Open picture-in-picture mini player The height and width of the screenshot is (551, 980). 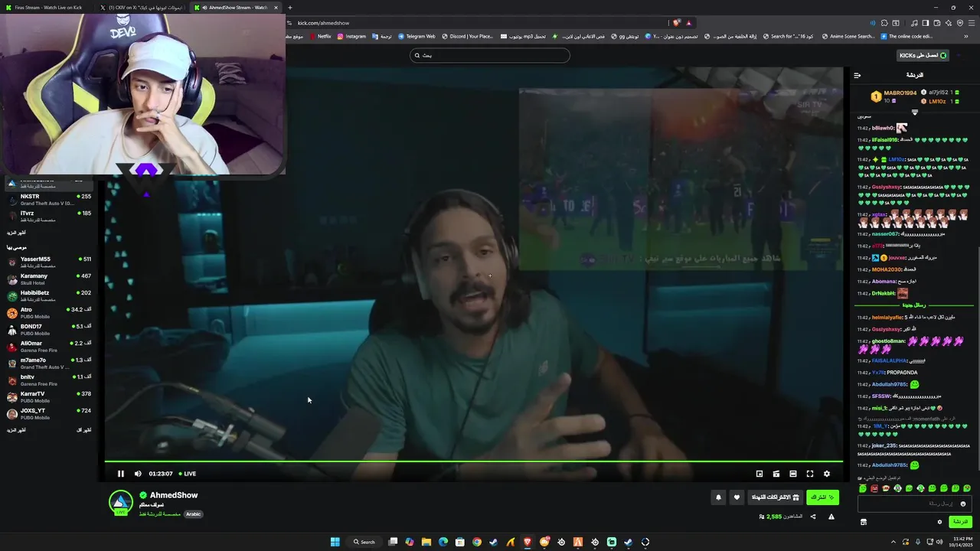pyautogui.click(x=759, y=474)
